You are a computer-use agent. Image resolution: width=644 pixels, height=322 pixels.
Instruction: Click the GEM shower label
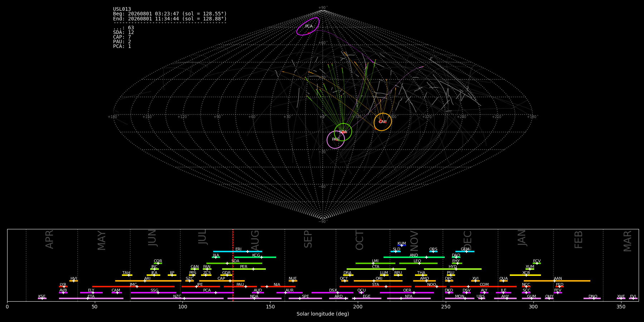pyautogui.click(x=465, y=249)
